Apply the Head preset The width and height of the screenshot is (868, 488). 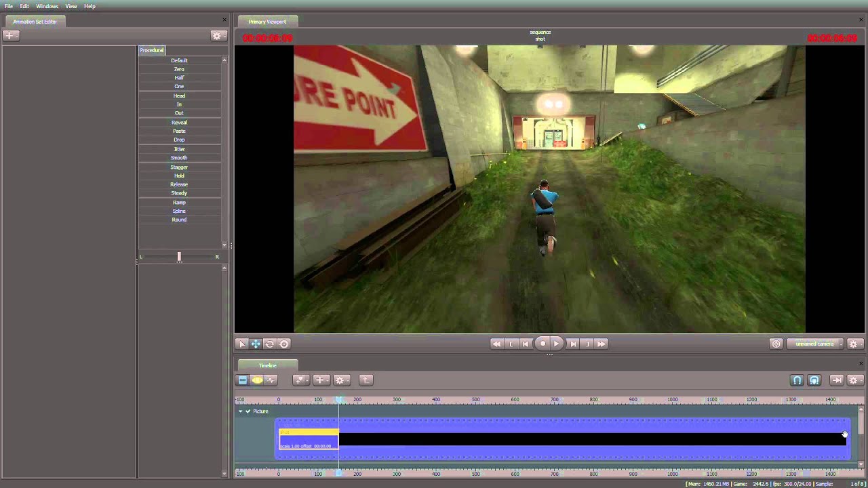click(179, 96)
